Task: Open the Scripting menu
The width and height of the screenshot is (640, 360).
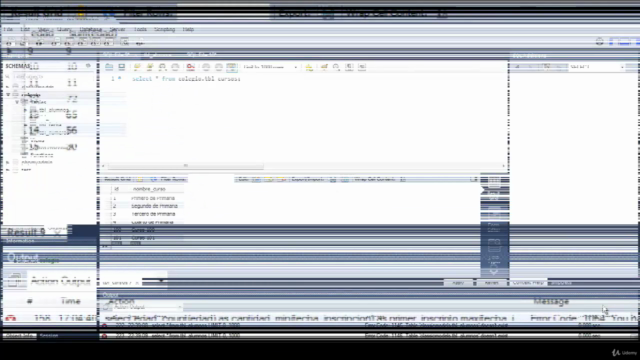Action: [164, 29]
